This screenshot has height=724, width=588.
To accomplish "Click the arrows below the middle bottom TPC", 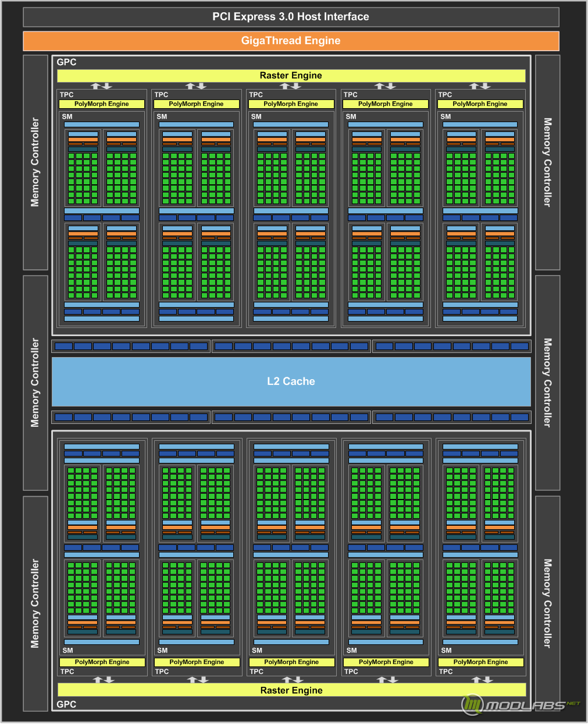I will pyautogui.click(x=291, y=679).
